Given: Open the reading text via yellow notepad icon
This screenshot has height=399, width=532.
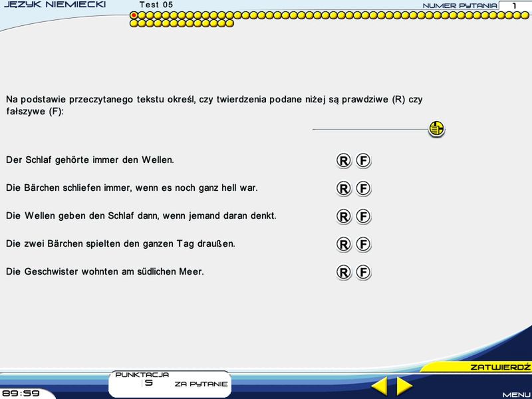Looking at the screenshot, I should tap(436, 129).
